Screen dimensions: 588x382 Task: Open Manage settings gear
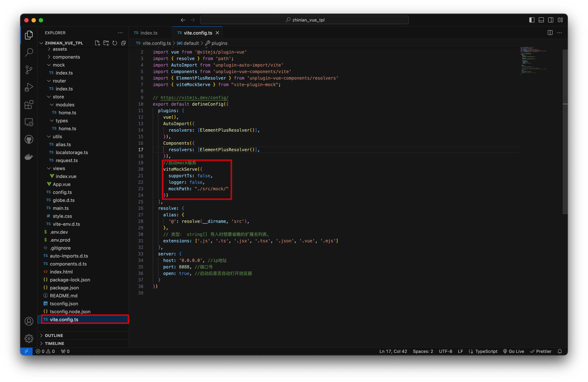[x=29, y=339]
